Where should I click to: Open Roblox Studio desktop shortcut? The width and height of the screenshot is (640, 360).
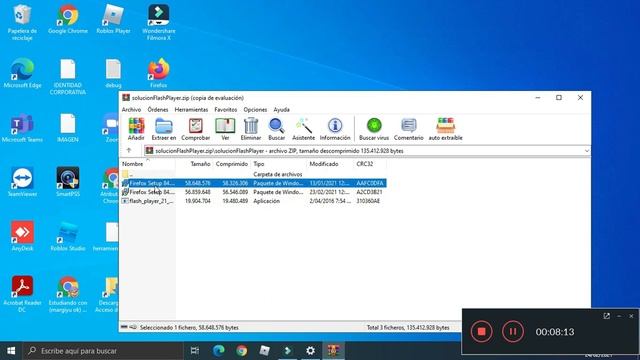coord(68,236)
